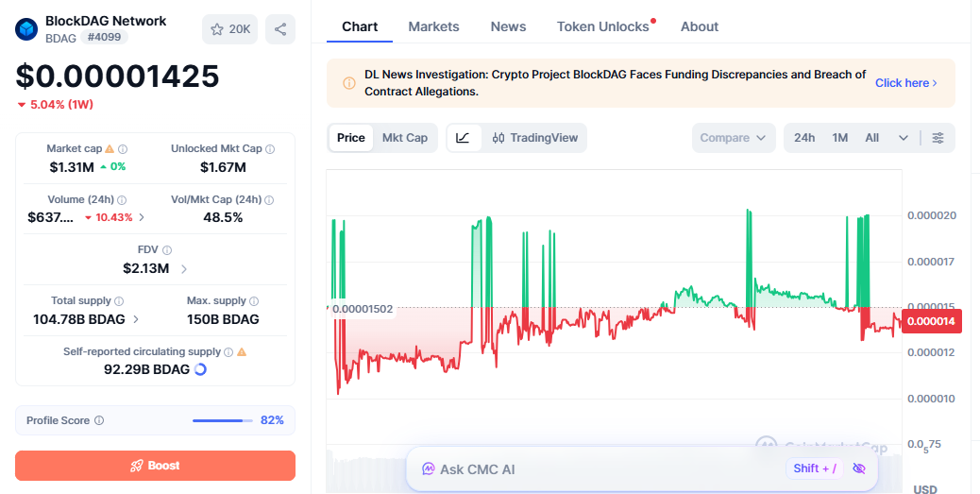This screenshot has width=980, height=494.
Task: Expand FDV details chevron
Action: click(184, 269)
